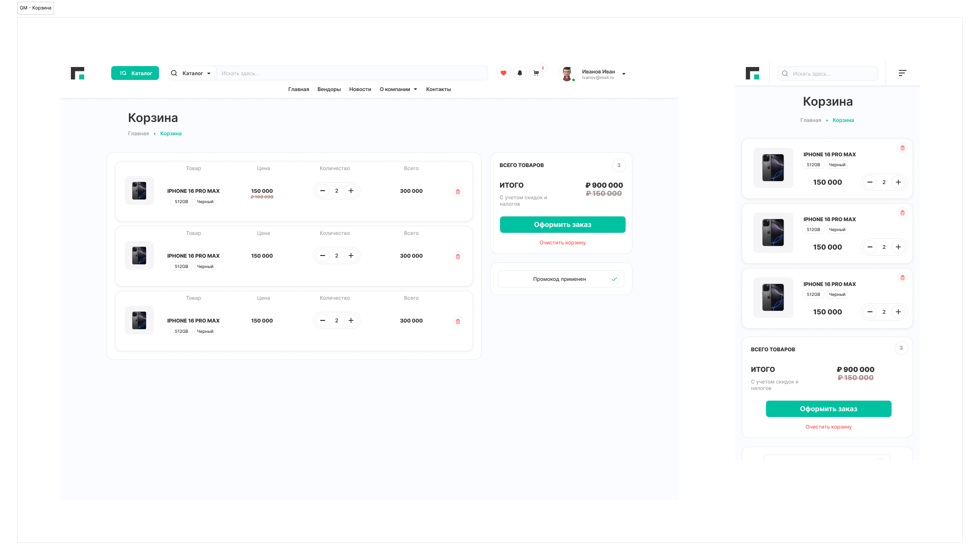Viewport: 980px width, 560px height.
Task: Remove the 512GB tag on the first product
Action: [x=181, y=201]
